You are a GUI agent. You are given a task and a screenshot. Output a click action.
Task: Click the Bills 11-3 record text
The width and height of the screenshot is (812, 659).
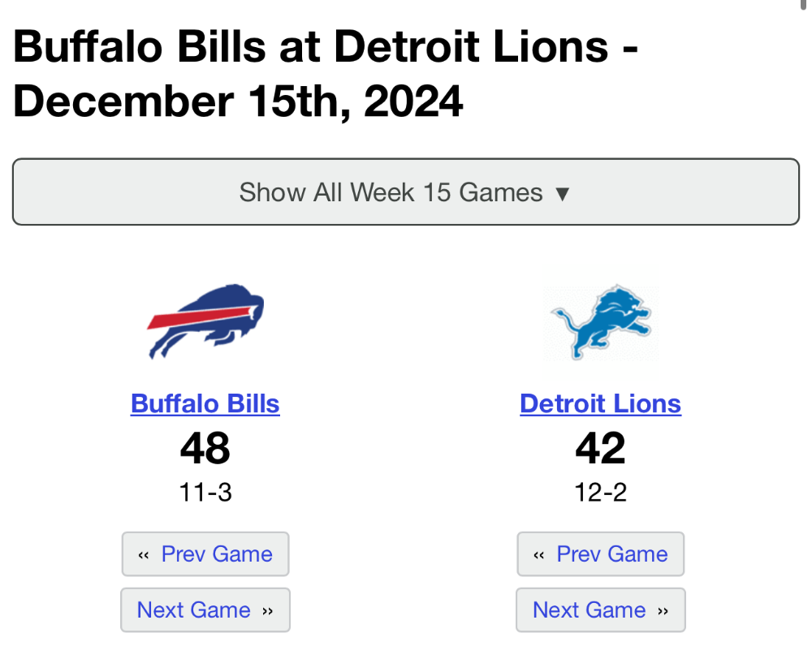click(x=205, y=493)
